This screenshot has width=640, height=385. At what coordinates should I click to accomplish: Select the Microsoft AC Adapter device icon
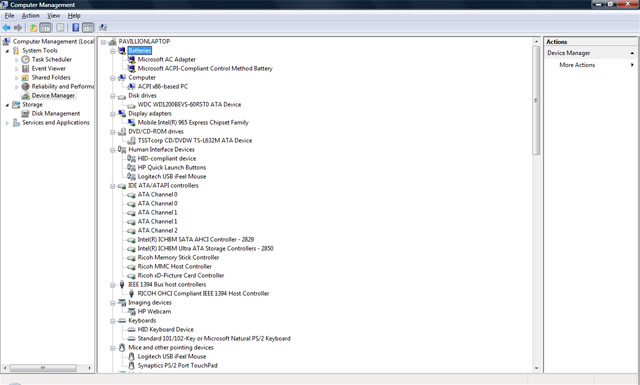[131, 60]
